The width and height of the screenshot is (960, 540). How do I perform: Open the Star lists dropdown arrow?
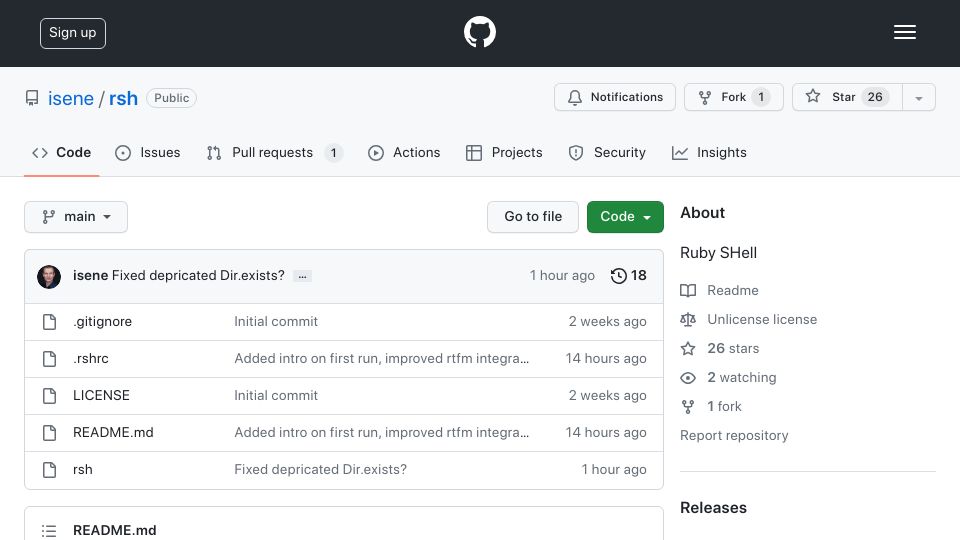click(918, 97)
